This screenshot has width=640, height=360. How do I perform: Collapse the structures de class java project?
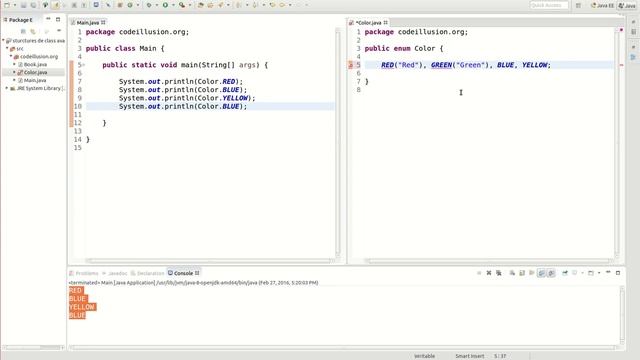coord(3,40)
